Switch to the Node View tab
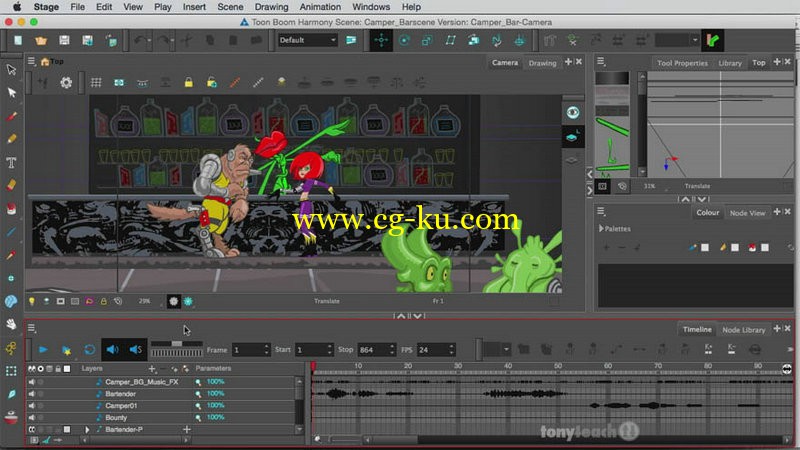 point(747,213)
